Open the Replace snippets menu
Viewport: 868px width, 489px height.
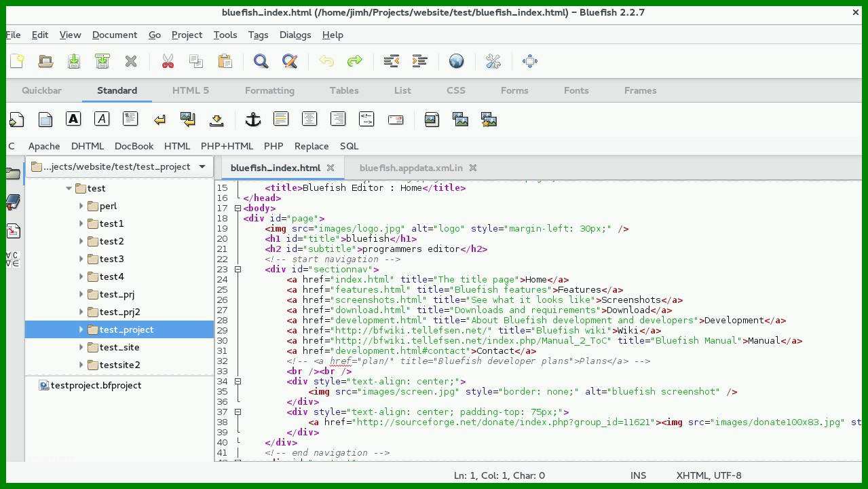click(312, 146)
